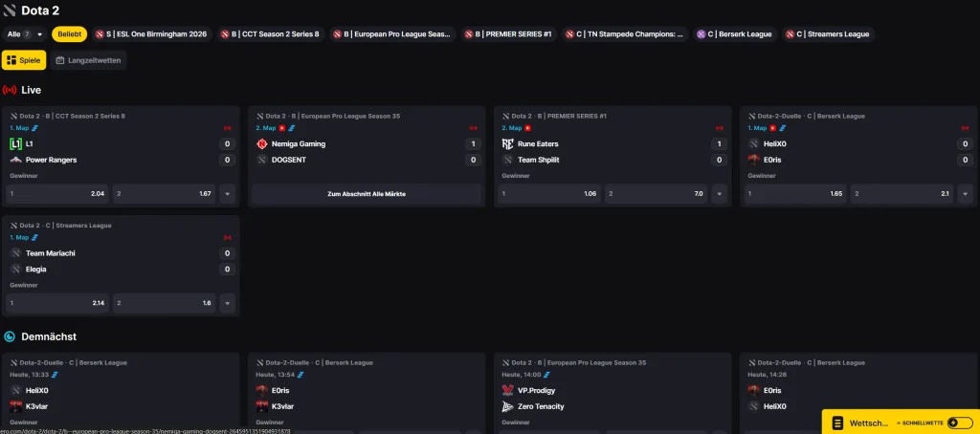980x434 pixels.
Task: Click the Power Rangers team logo
Action: pos(15,160)
